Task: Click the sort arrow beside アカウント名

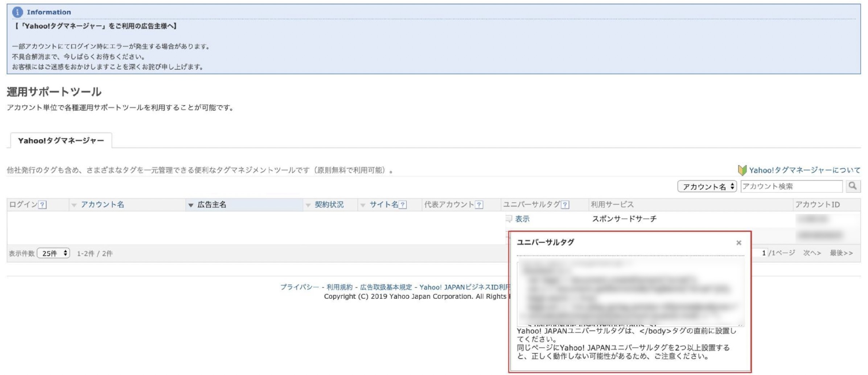Action: tap(74, 205)
